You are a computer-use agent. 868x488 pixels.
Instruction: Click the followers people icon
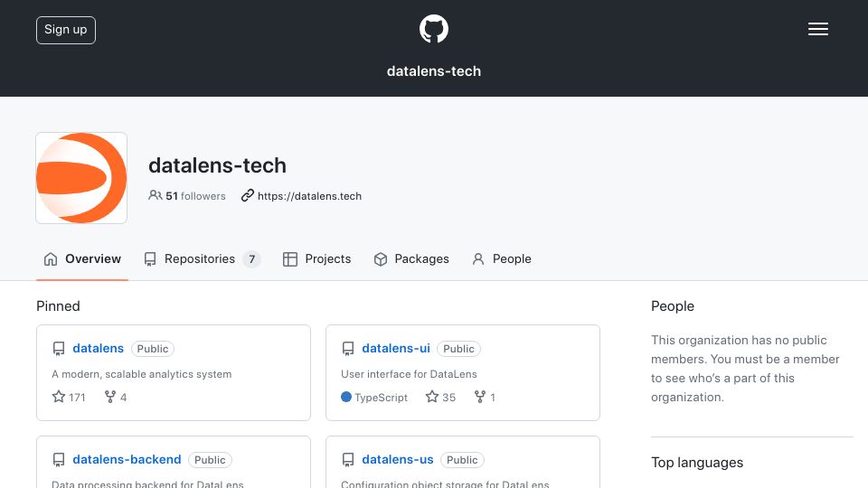(155, 195)
